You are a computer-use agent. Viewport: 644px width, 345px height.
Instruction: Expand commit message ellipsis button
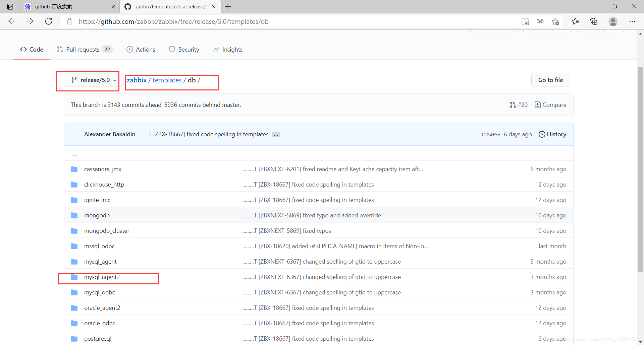(276, 135)
